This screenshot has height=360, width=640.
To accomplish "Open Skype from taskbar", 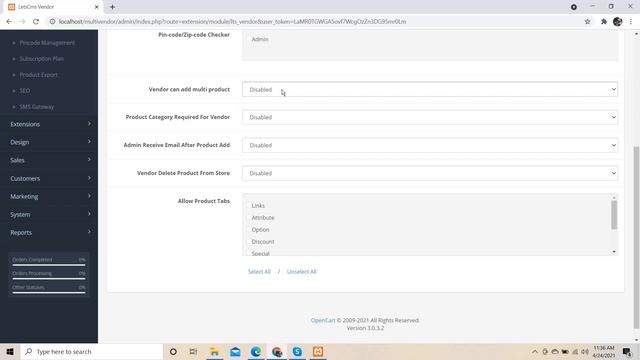I will [x=297, y=351].
